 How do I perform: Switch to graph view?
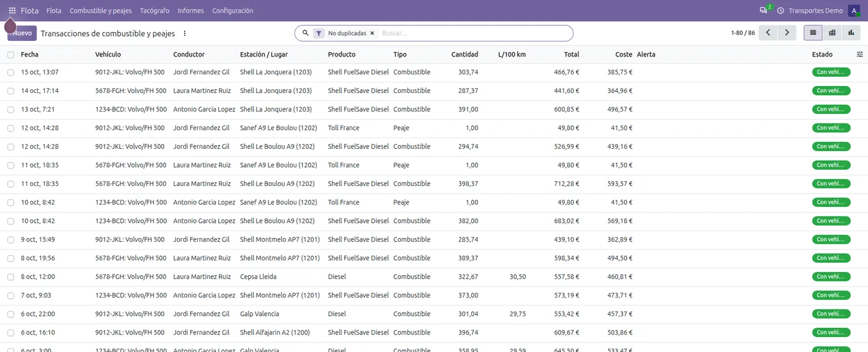851,33
